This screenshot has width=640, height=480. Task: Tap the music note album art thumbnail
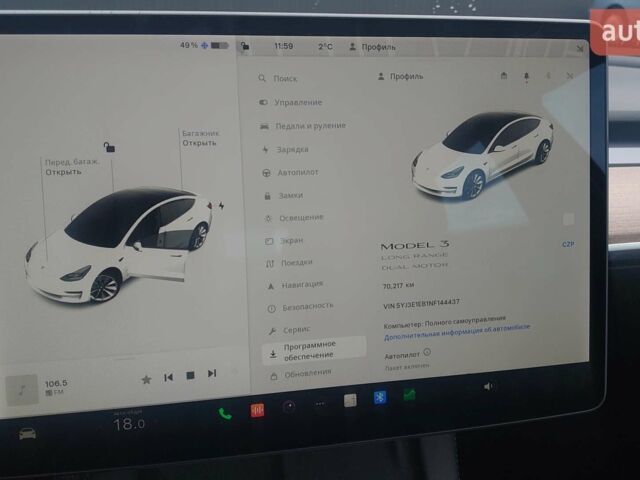(22, 390)
